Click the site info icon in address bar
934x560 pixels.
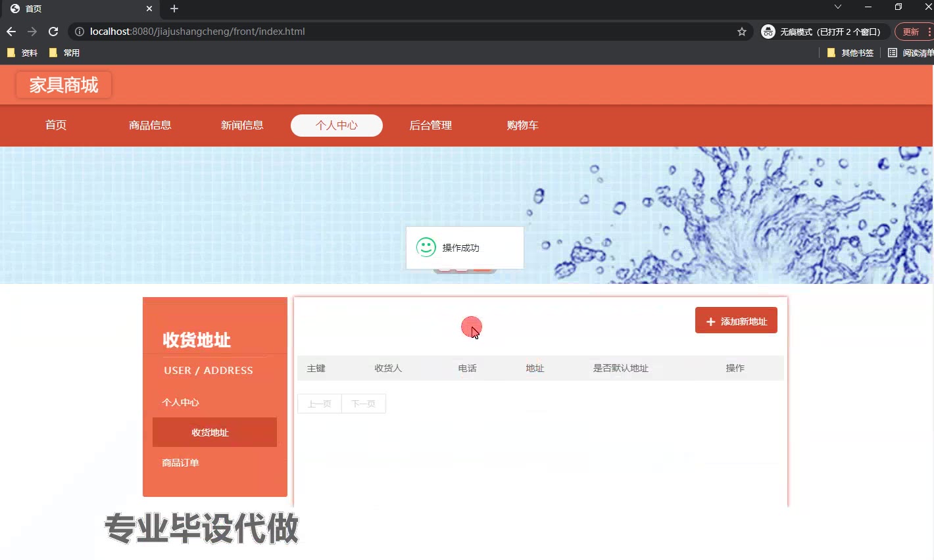(79, 32)
